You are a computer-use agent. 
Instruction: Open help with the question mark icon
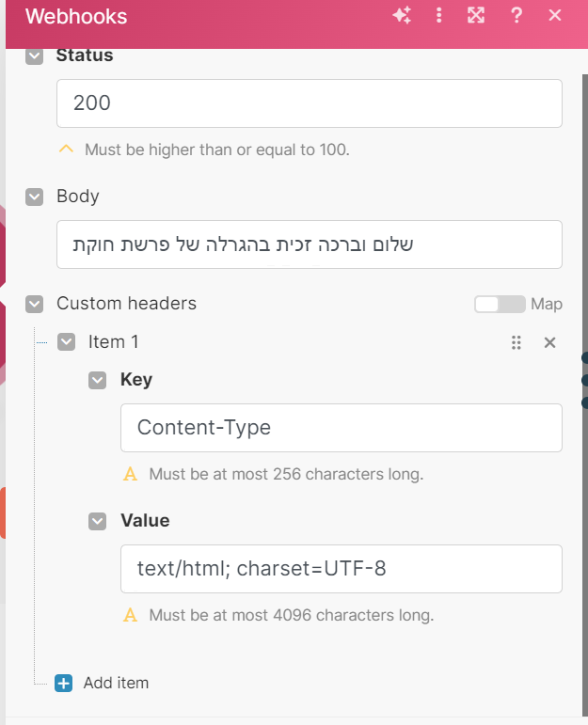click(516, 15)
